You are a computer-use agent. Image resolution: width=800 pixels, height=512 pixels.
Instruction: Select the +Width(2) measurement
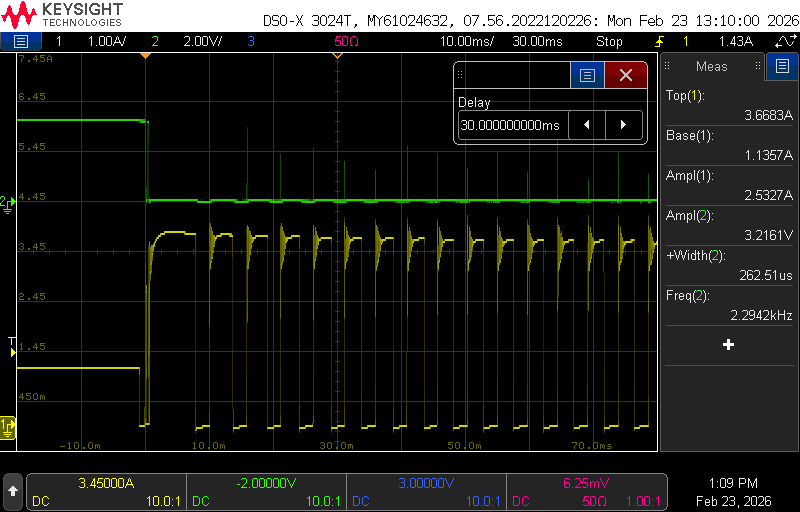(x=730, y=265)
